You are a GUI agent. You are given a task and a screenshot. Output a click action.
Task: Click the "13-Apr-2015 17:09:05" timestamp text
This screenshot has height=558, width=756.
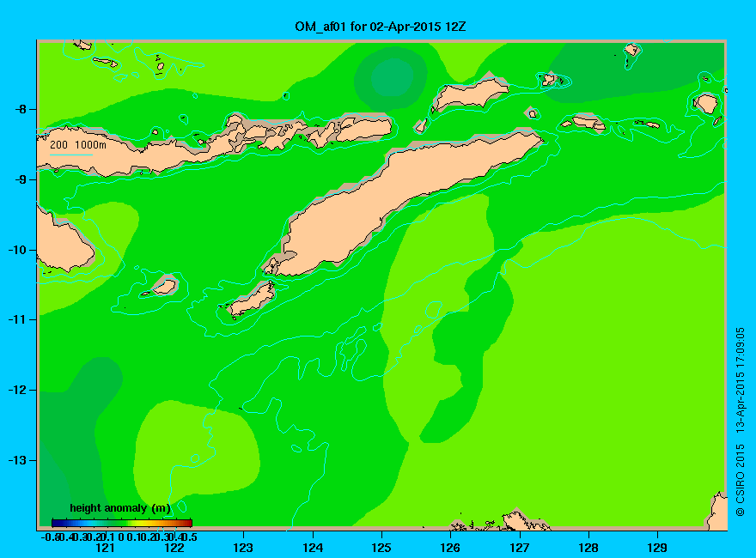(740, 379)
